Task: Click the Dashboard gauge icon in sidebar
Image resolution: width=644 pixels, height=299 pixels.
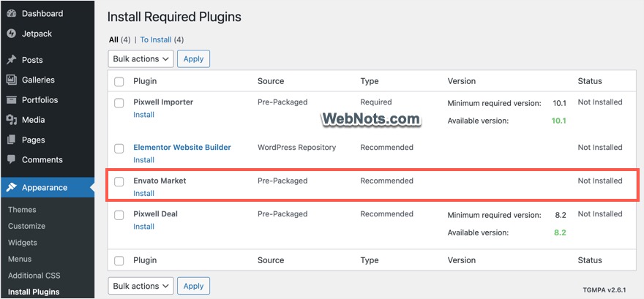Action: (12, 13)
